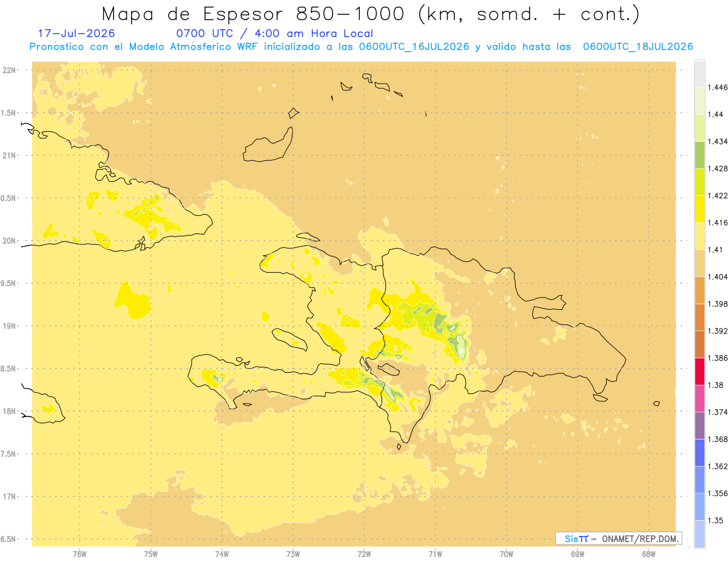Pick the orange legend swatch between 1.398 and 1.404
The image size is (728, 562).
click(699, 290)
